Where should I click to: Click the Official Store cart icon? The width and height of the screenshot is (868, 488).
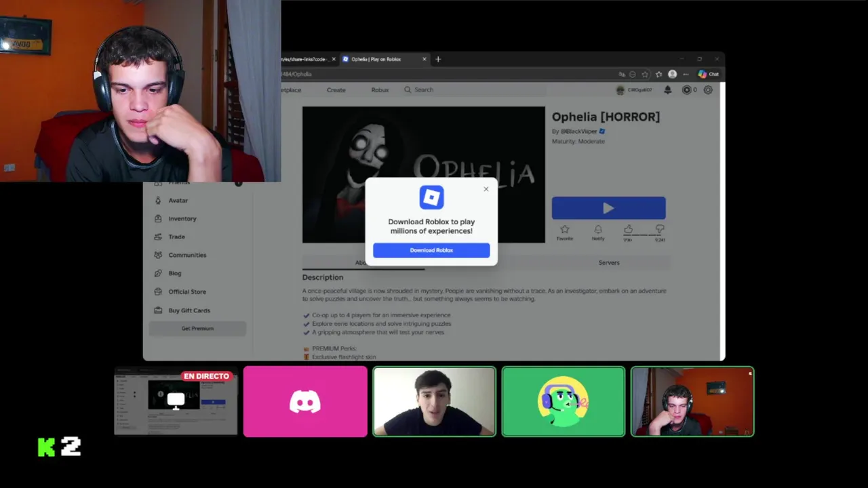pyautogui.click(x=158, y=291)
